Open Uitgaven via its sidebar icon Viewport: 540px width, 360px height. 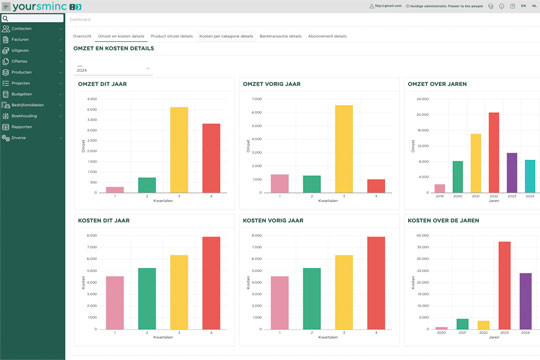pyautogui.click(x=6, y=51)
